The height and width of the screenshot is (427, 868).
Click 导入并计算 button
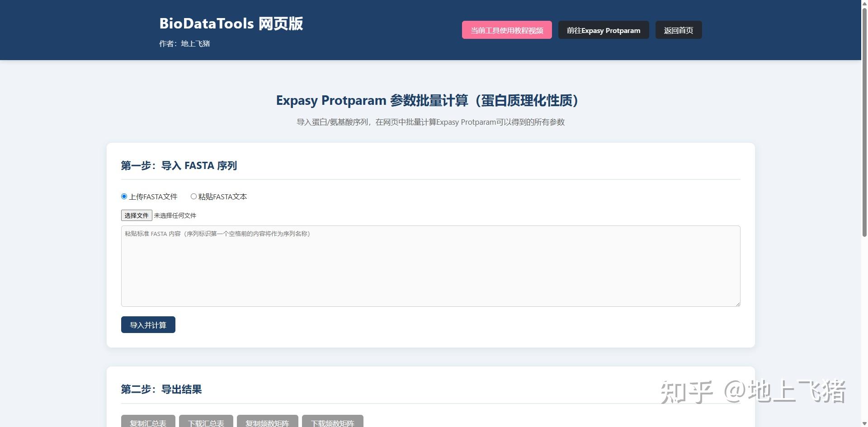tap(148, 324)
